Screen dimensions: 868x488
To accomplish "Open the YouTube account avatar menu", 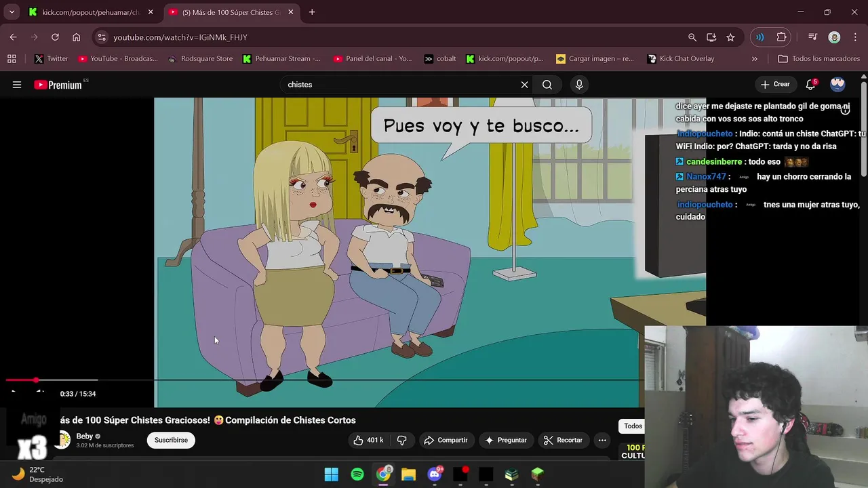I will tap(837, 85).
